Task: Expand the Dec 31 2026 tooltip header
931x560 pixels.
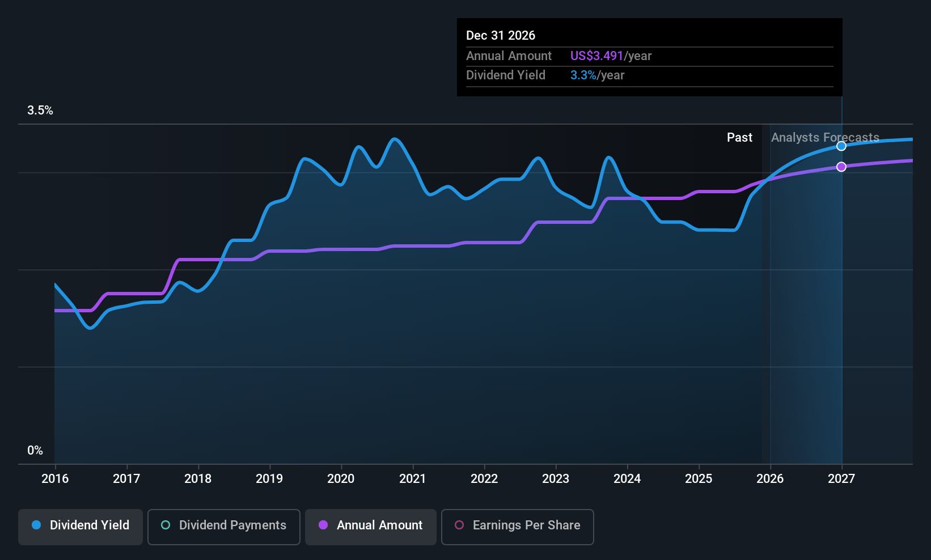Action: [x=501, y=35]
